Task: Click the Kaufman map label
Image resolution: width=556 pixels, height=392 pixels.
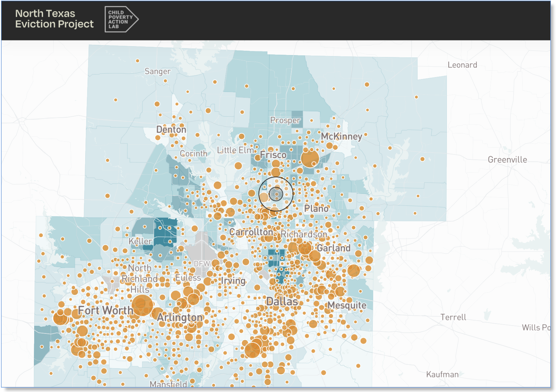Action: pyautogui.click(x=442, y=375)
